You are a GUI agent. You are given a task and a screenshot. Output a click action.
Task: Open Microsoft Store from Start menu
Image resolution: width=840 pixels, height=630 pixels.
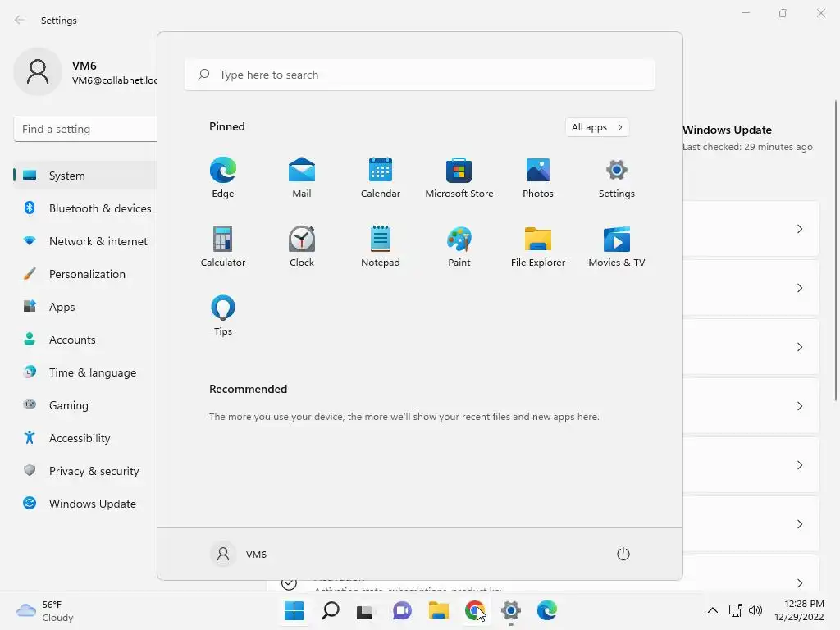(x=459, y=177)
